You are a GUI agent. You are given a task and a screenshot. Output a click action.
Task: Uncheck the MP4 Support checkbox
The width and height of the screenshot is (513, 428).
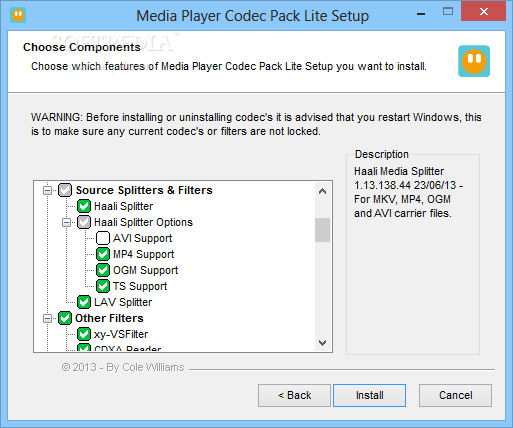point(103,254)
